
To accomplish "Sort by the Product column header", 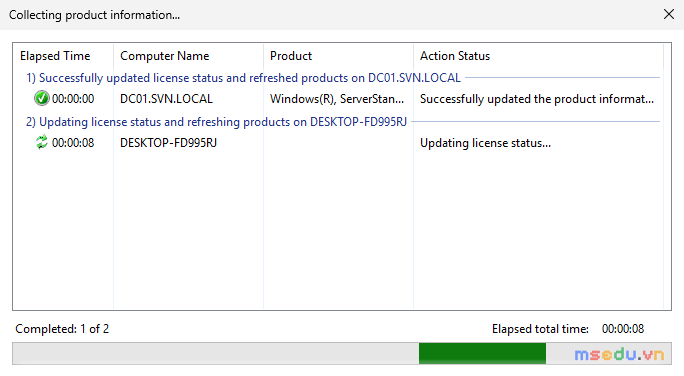I will click(x=339, y=56).
